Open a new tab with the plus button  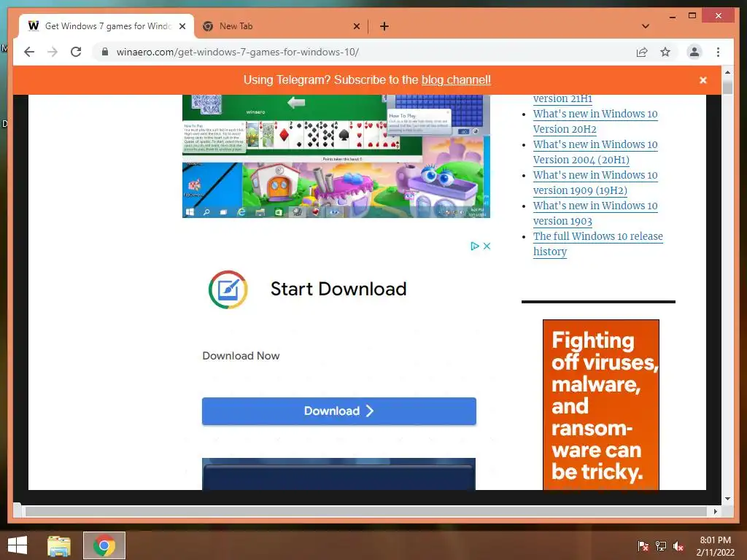click(x=384, y=26)
